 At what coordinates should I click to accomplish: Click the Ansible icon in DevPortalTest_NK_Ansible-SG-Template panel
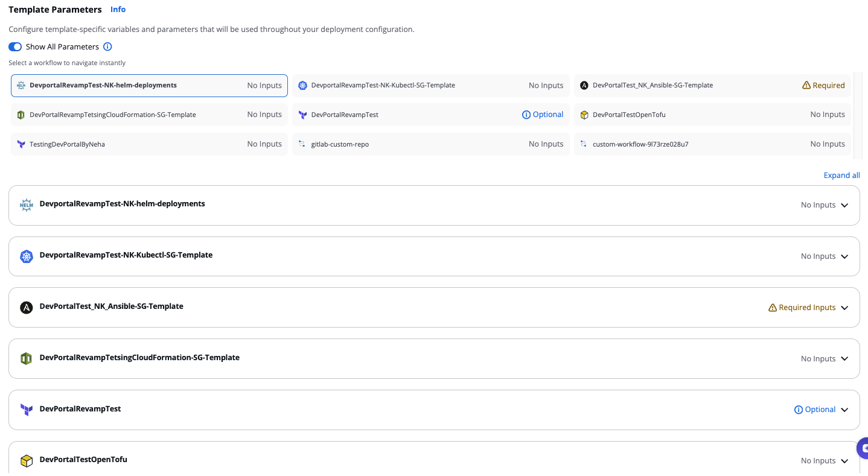(26, 308)
